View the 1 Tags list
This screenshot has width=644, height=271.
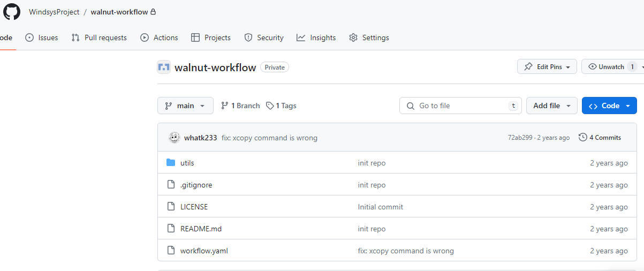point(281,106)
